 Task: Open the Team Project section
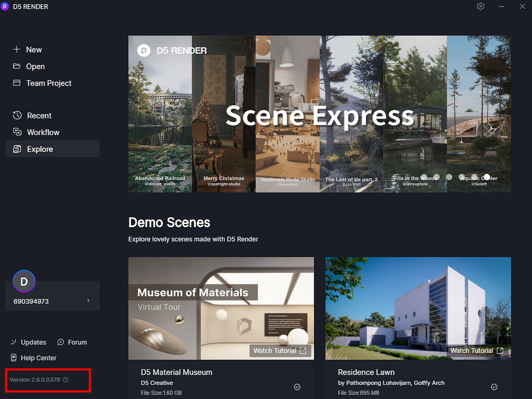42,83
